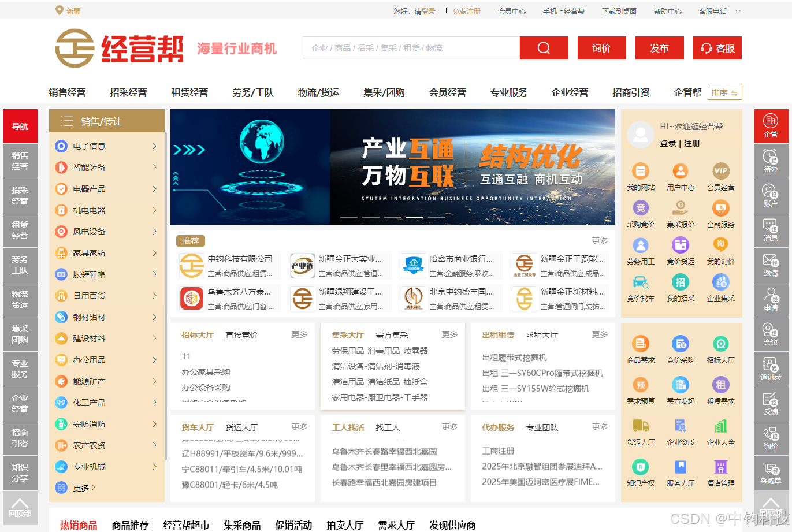Viewport: 792px width, 532px height.
Task: Click 消息 icon in right sidebar
Action: 771,230
